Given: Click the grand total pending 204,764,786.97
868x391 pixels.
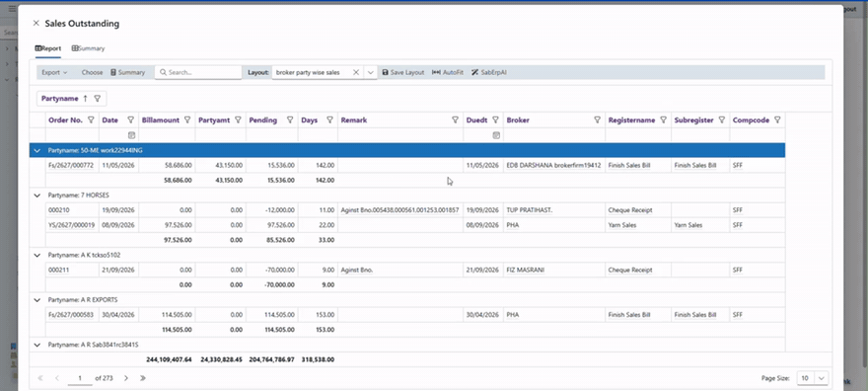Looking at the screenshot, I should (272, 359).
